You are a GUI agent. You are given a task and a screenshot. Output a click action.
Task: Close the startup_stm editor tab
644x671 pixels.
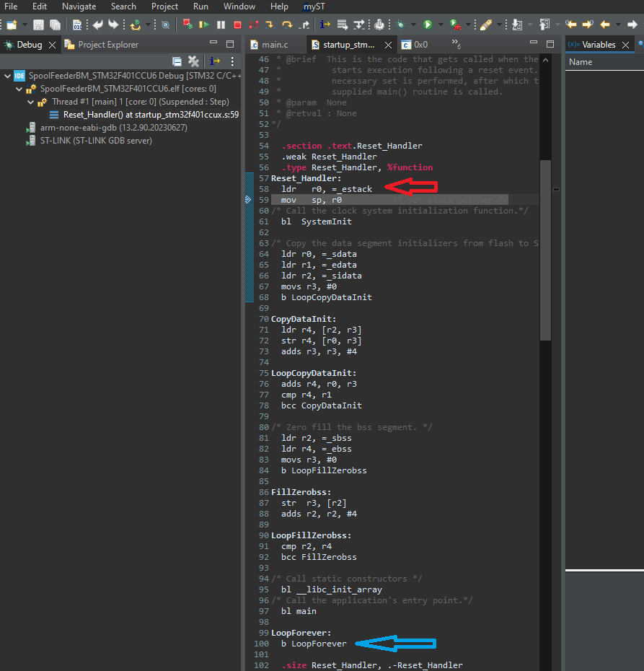pyautogui.click(x=388, y=45)
